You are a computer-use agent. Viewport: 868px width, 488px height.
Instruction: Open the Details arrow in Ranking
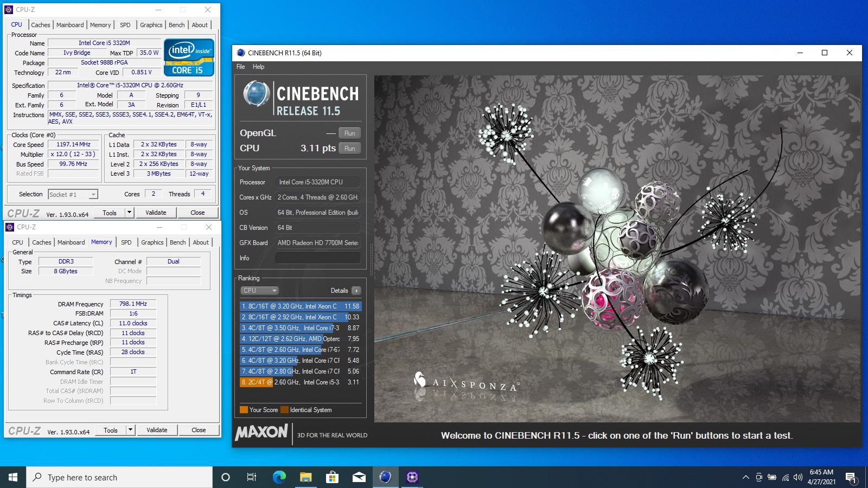pyautogui.click(x=356, y=291)
